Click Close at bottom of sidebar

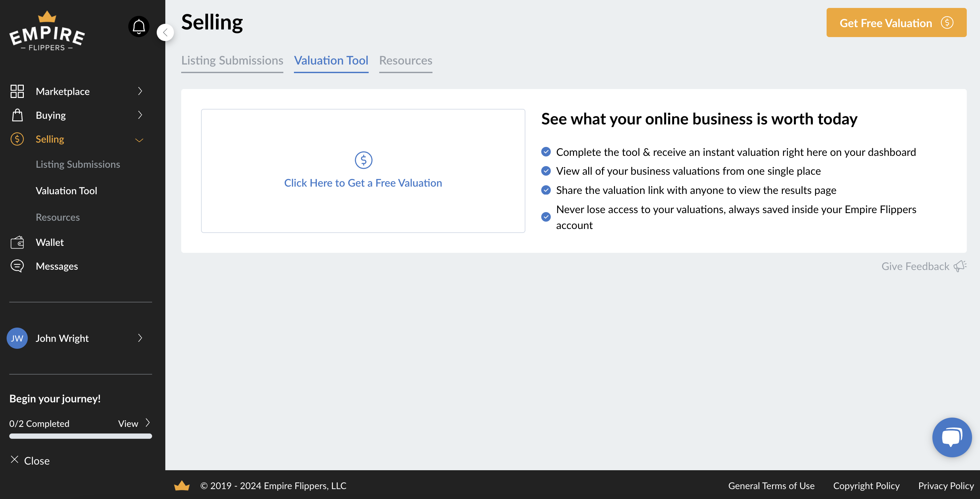point(37,461)
